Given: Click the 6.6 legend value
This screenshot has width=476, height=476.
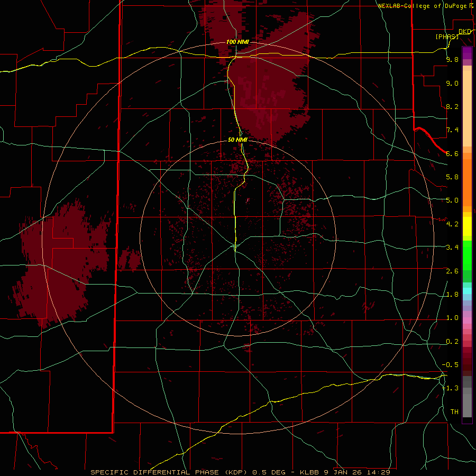Looking at the screenshot, I should pyautogui.click(x=452, y=153).
